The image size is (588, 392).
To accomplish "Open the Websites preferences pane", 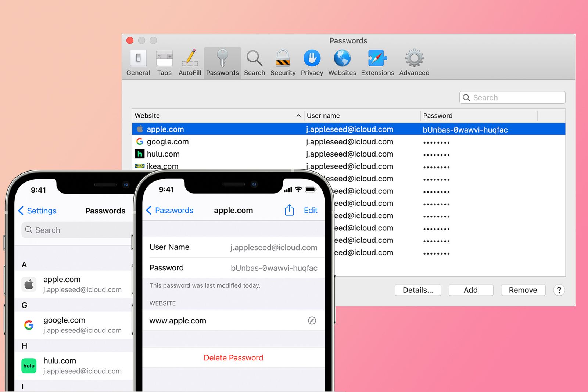I will (342, 62).
